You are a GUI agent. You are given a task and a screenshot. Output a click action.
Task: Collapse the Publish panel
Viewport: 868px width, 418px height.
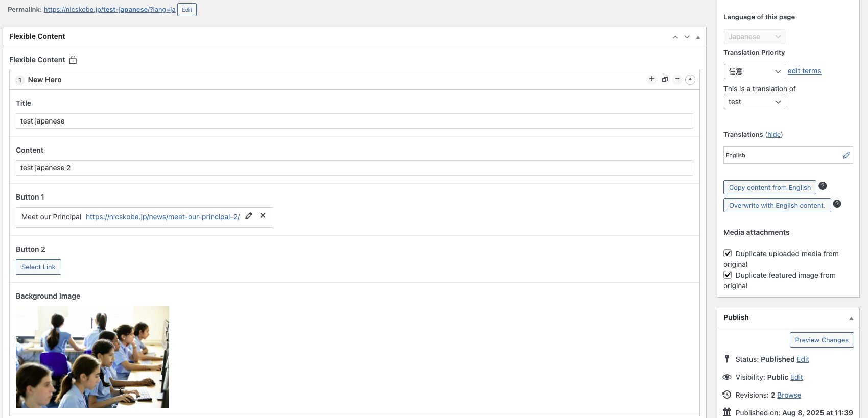click(x=851, y=318)
